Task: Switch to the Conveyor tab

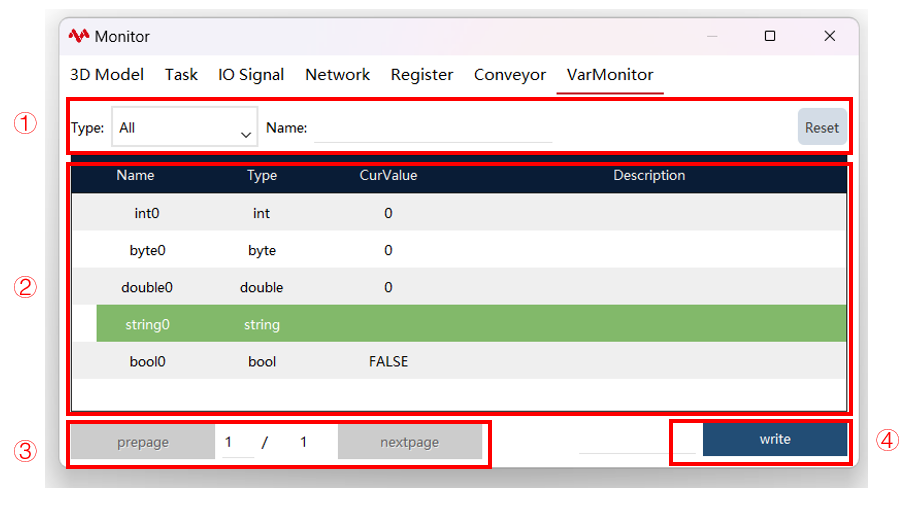Action: [510, 75]
